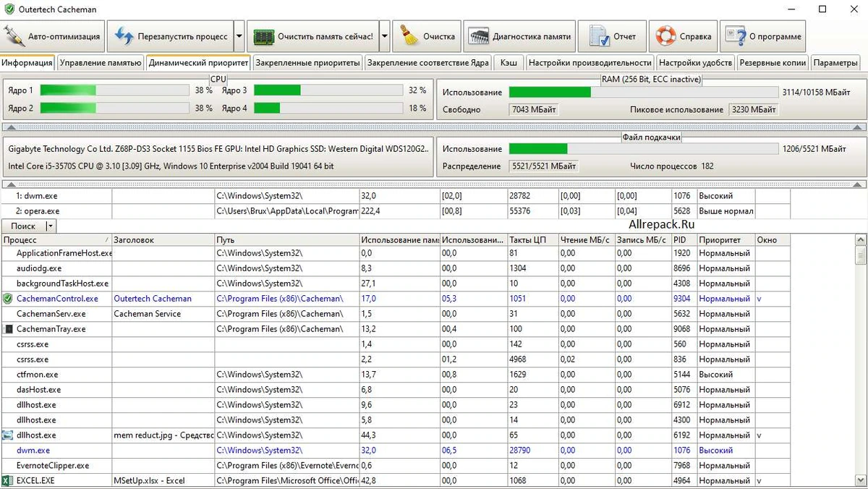Viewport: 868px width, 489px height.
Task: Click the Диагностика памяти button
Action: click(519, 36)
